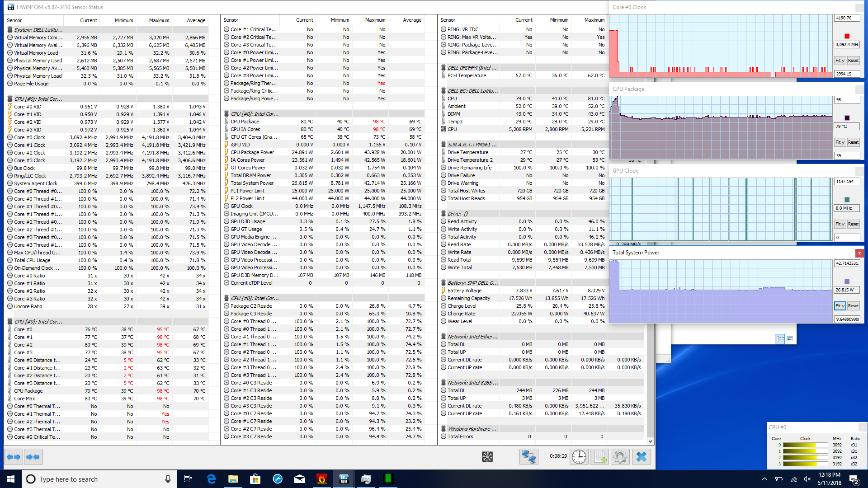Open Task View from taskbar
The height and width of the screenshot is (488, 868).
(x=188, y=479)
